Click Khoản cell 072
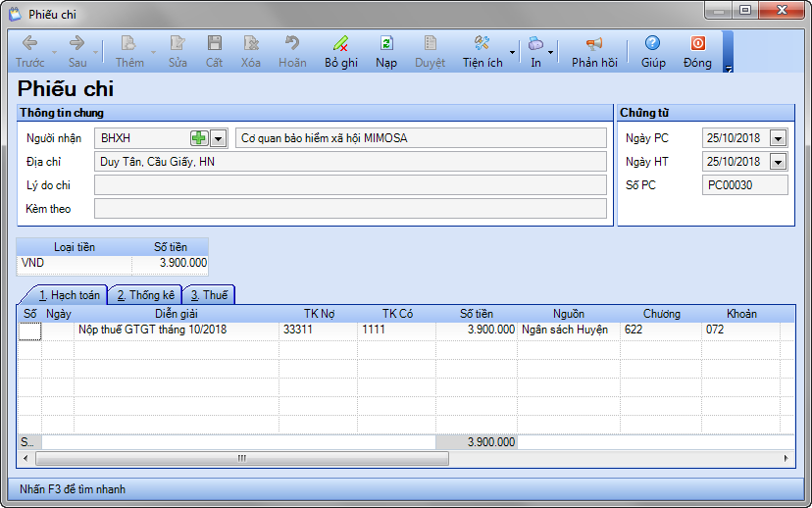Image resolution: width=812 pixels, height=508 pixels. (741, 330)
